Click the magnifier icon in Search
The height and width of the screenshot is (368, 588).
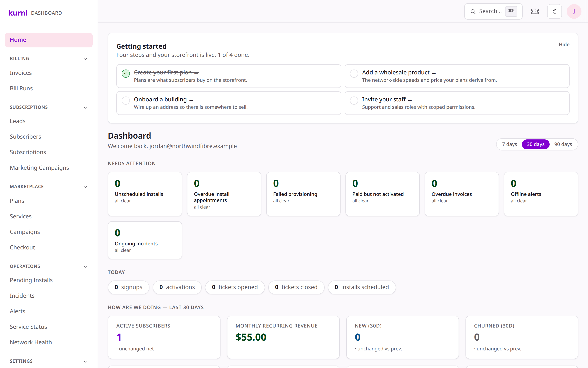tap(473, 11)
